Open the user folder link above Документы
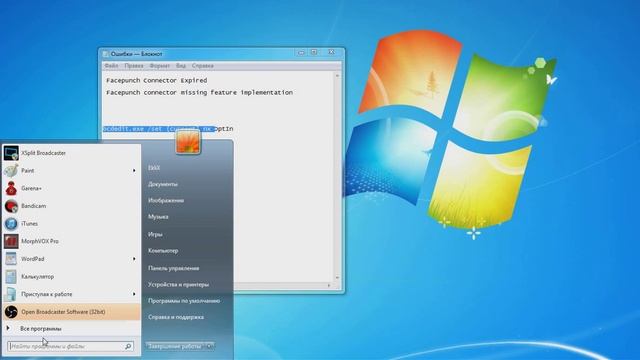Screen dimensions: 640x360 (154, 168)
